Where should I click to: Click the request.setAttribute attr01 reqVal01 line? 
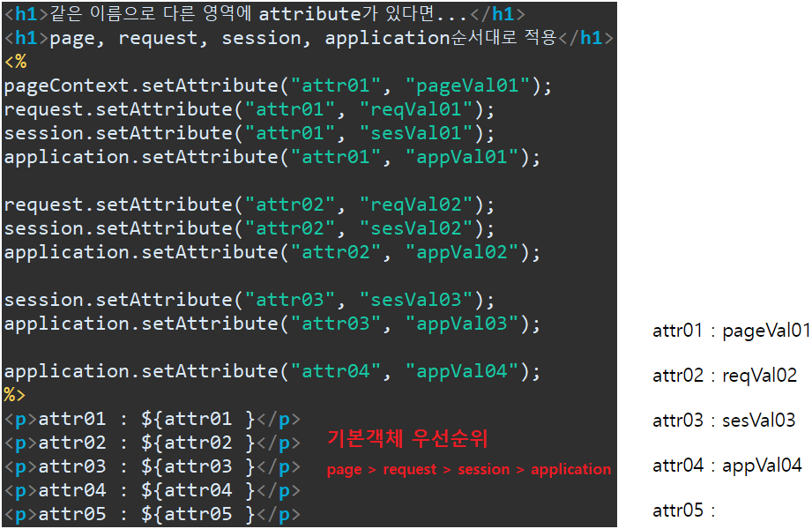[250, 110]
